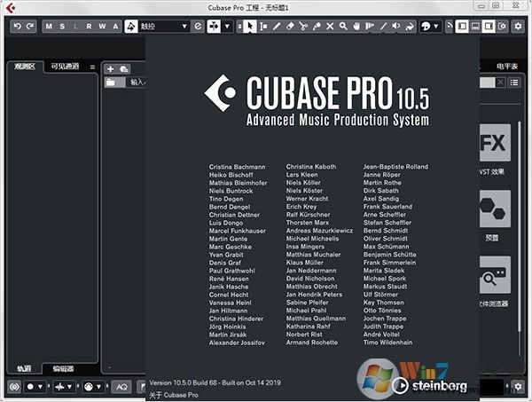The height and width of the screenshot is (402, 532).
Task: Click the media list view button
Action: point(514,83)
